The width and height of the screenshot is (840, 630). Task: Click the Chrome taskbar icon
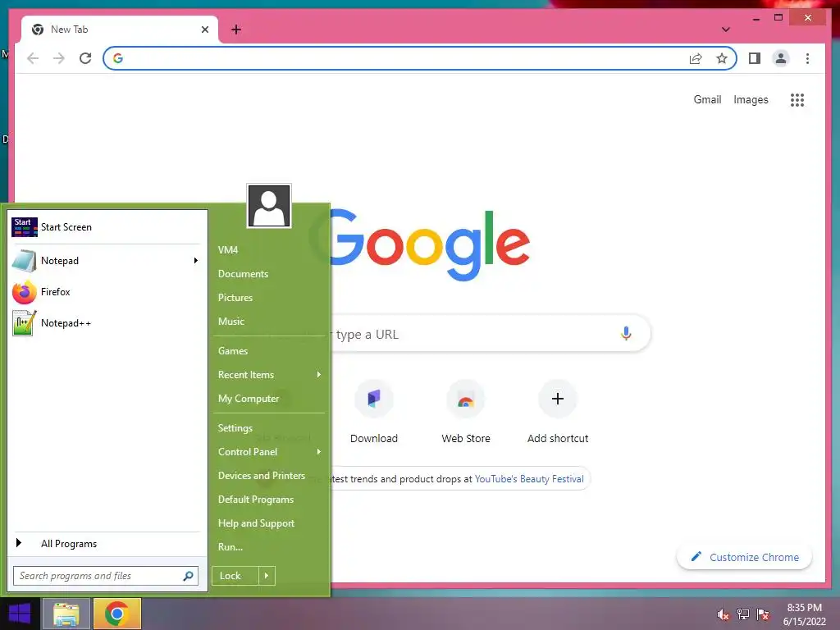(x=117, y=614)
